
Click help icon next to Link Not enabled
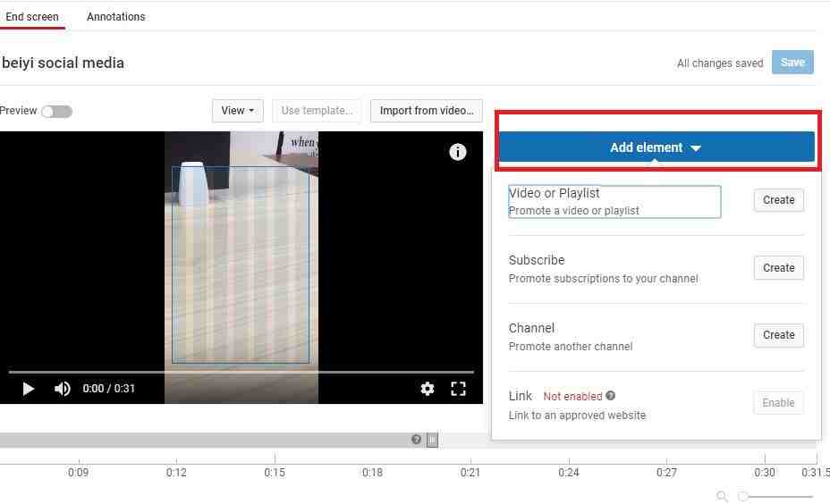(611, 396)
